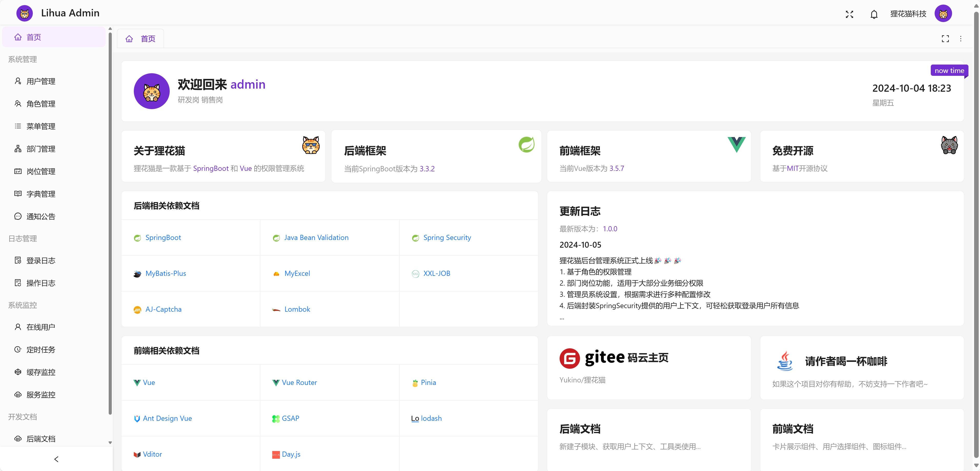Toggle fullscreen using header expand icon

pos(849,14)
